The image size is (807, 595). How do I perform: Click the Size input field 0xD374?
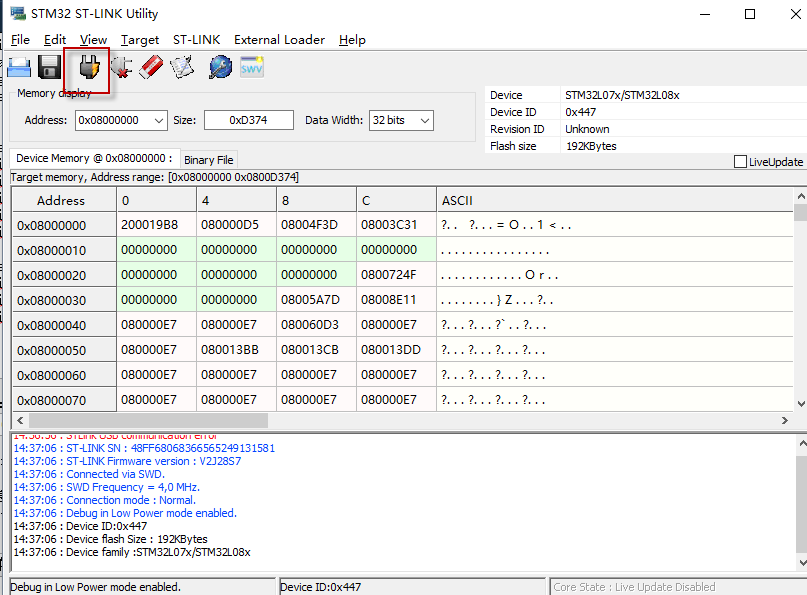pyautogui.click(x=249, y=120)
